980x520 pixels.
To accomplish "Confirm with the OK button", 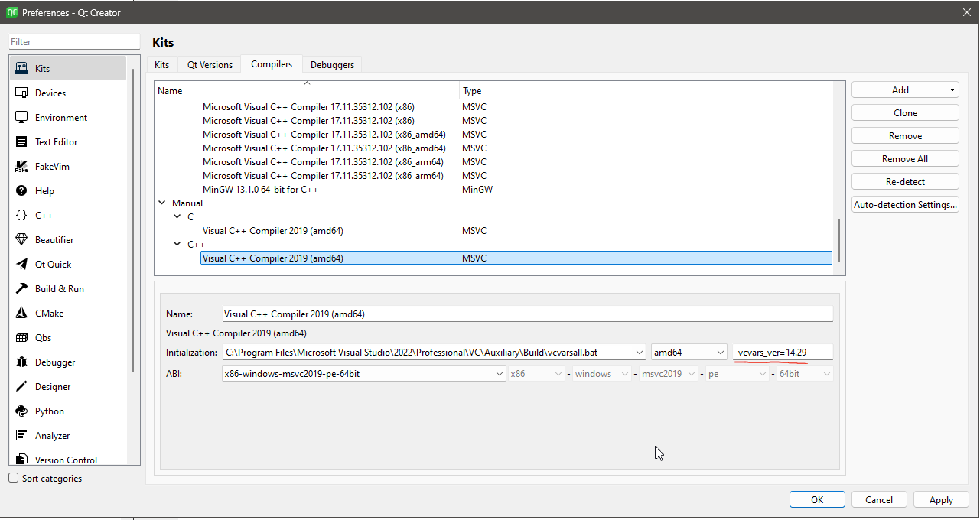I will pyautogui.click(x=817, y=500).
